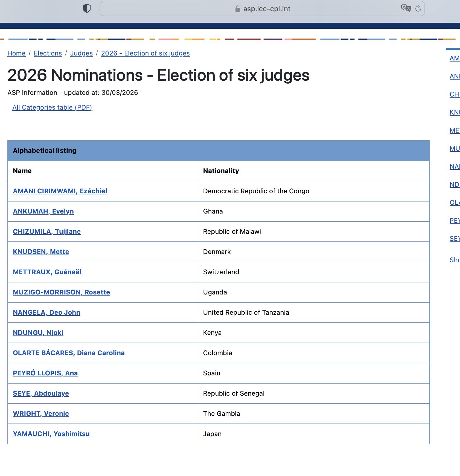
Task: Go to Home breadcrumb link
Action: pyautogui.click(x=16, y=53)
